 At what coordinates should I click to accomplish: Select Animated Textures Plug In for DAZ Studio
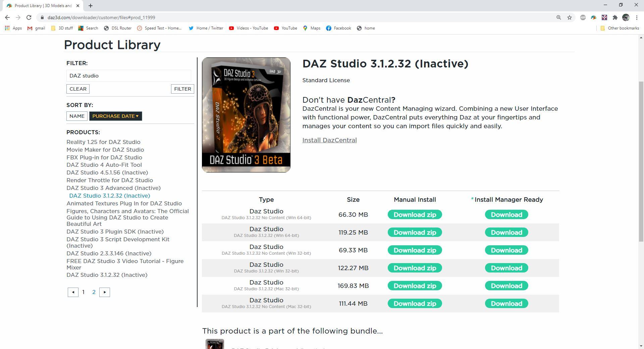tap(124, 204)
